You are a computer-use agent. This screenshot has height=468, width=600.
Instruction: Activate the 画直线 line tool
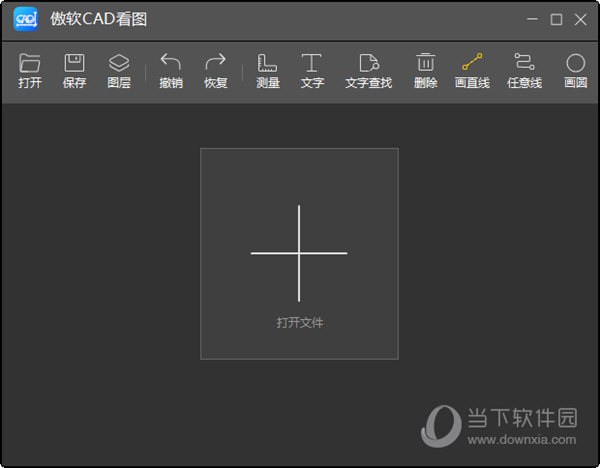pyautogui.click(x=472, y=71)
